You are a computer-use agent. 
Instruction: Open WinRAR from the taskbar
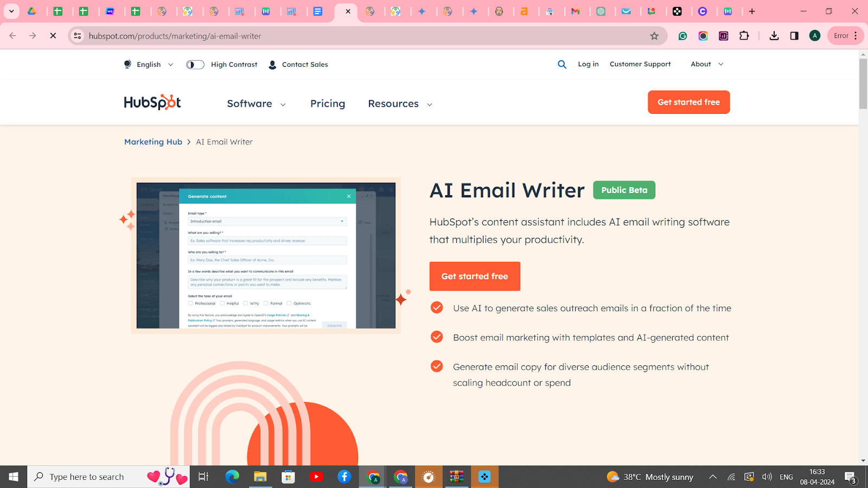(456, 477)
